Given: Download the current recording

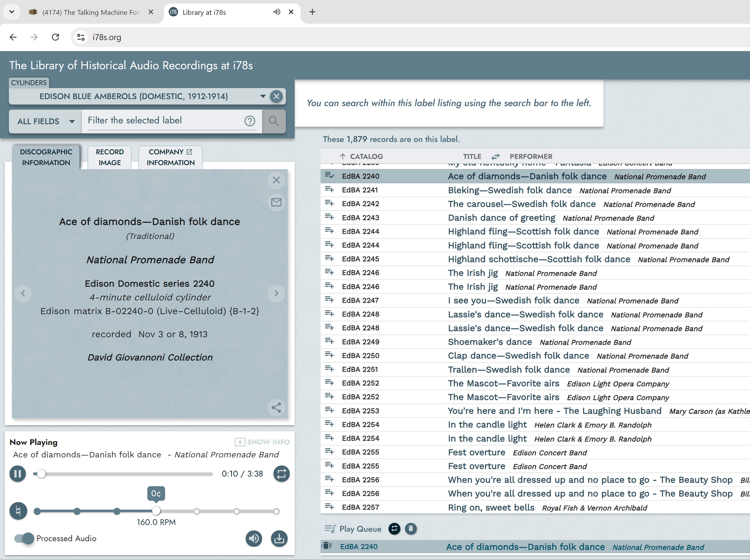Looking at the screenshot, I should click(x=279, y=538).
